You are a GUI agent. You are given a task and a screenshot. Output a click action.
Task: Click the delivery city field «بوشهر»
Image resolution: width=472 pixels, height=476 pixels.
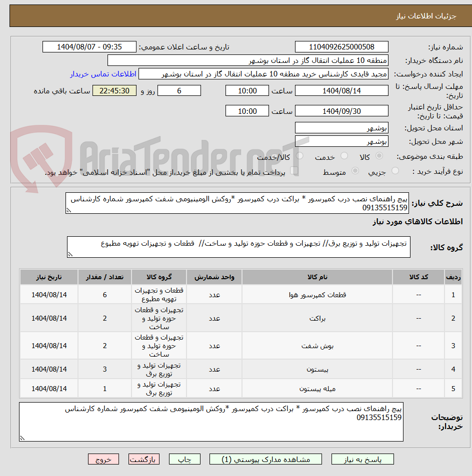point(341,141)
